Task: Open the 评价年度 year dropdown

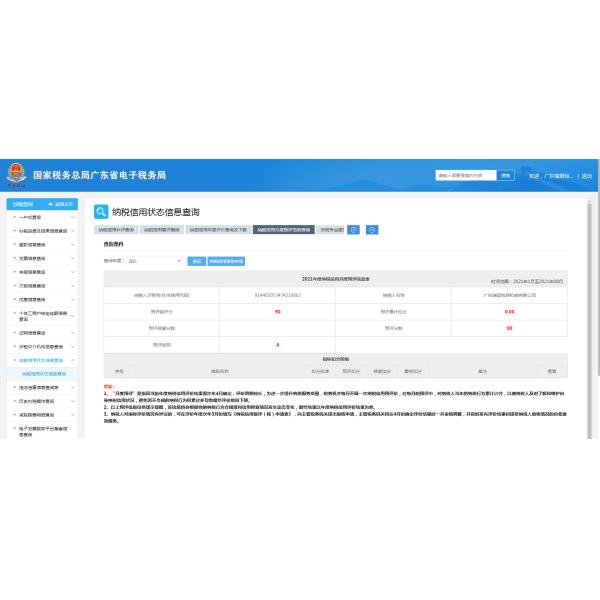Action: [143, 261]
